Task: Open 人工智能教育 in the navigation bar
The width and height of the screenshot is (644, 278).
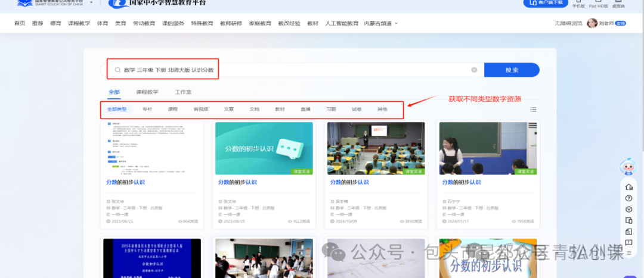Action: pos(342,23)
